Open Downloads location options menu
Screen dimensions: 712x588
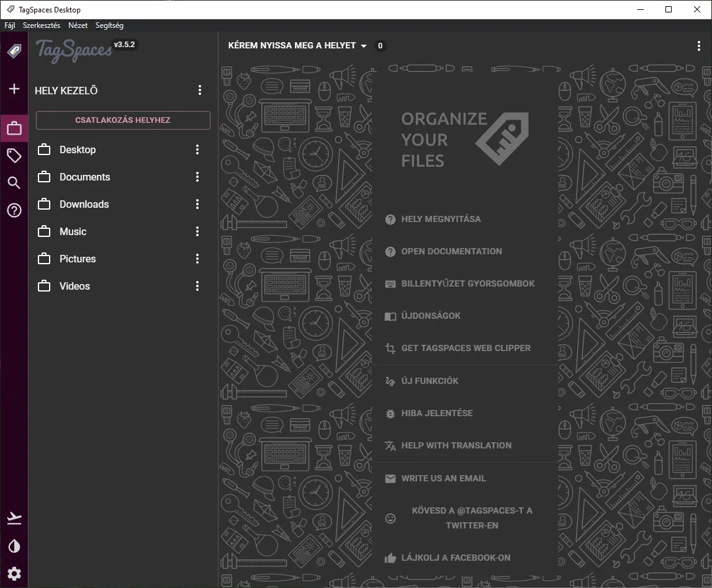197,204
